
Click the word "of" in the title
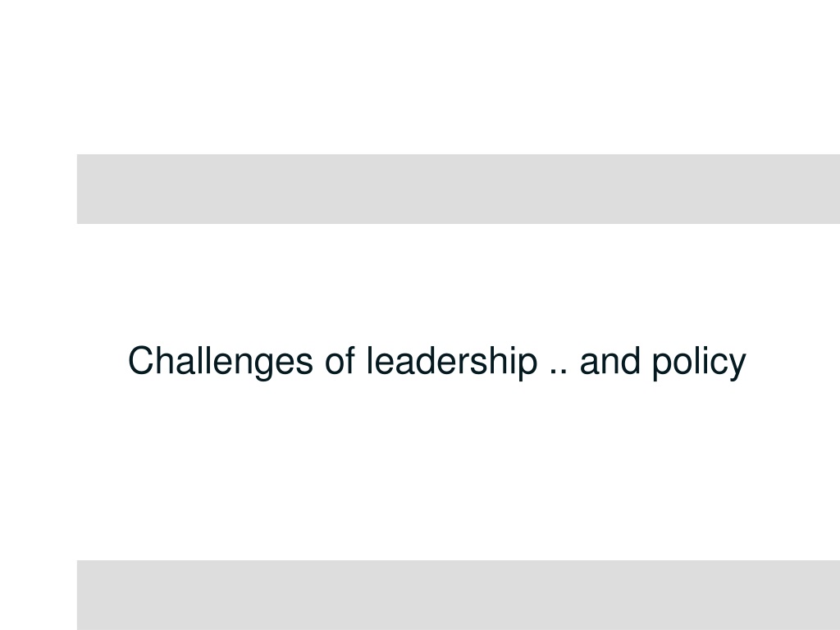point(340,361)
